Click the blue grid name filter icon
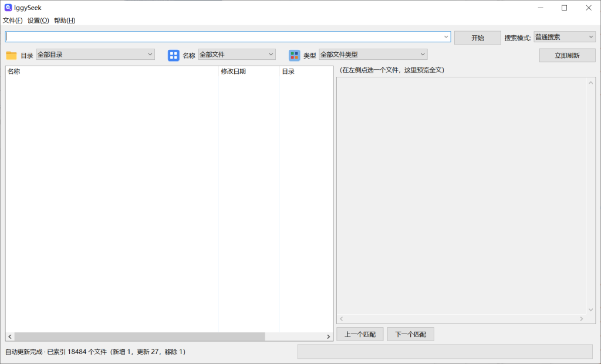The width and height of the screenshot is (601, 364). [173, 56]
